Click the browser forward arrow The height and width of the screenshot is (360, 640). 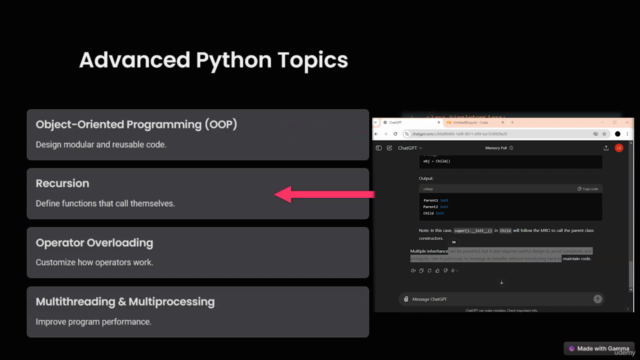(385, 134)
